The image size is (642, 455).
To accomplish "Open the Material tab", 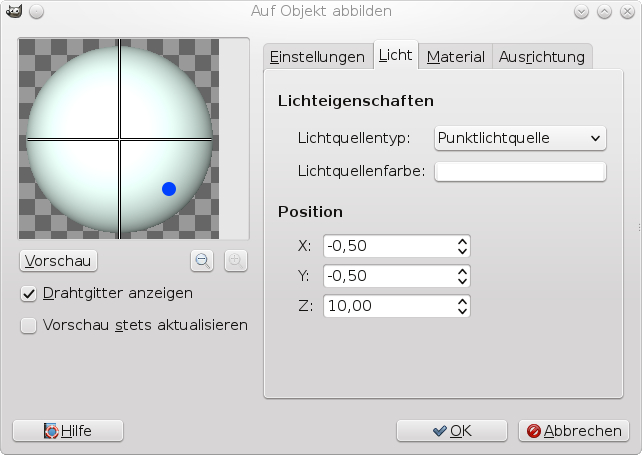I will coord(455,57).
